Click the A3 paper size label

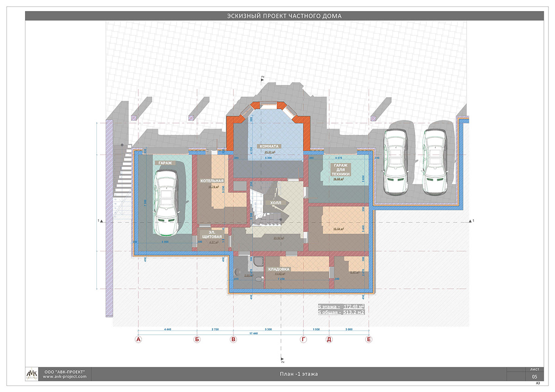click(x=537, y=383)
